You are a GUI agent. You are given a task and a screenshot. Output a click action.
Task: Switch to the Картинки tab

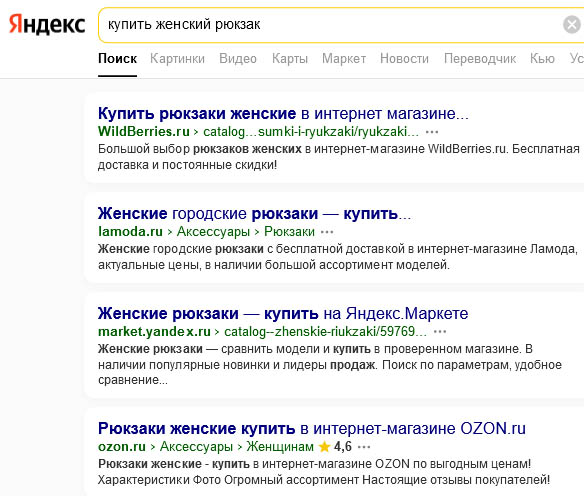178,59
